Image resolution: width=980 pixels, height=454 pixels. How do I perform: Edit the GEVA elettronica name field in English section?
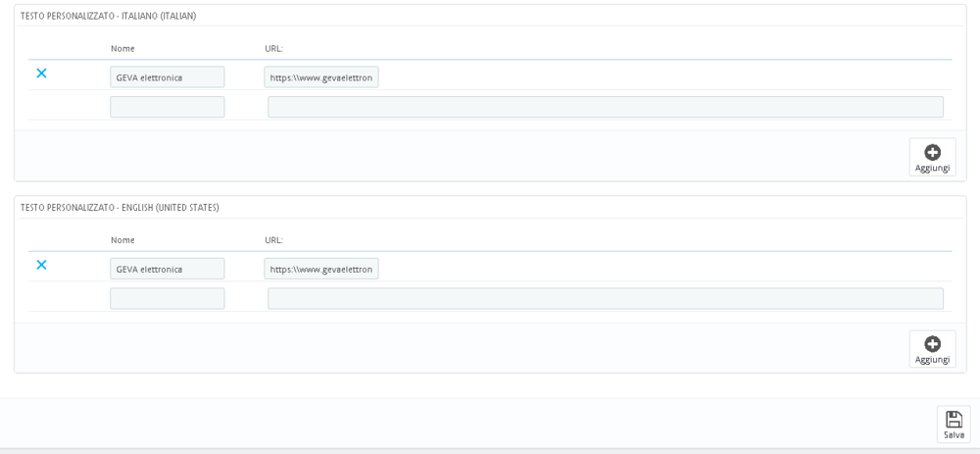(168, 269)
